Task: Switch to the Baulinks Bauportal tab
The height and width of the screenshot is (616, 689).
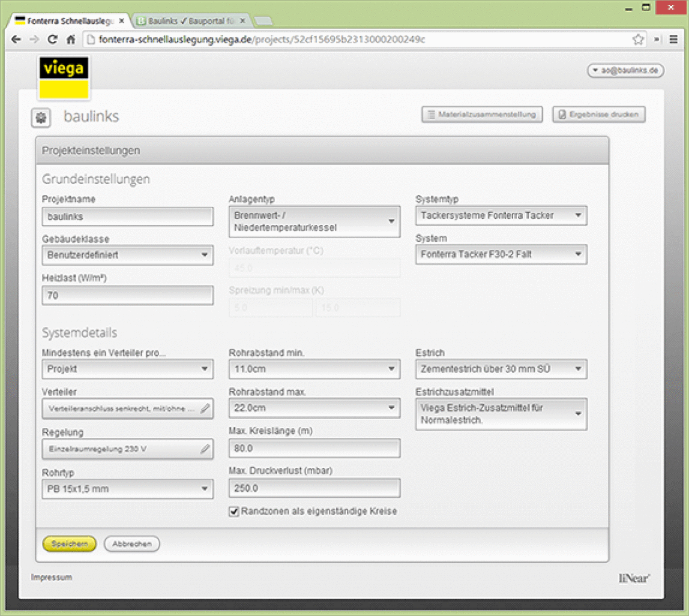Action: [x=191, y=20]
